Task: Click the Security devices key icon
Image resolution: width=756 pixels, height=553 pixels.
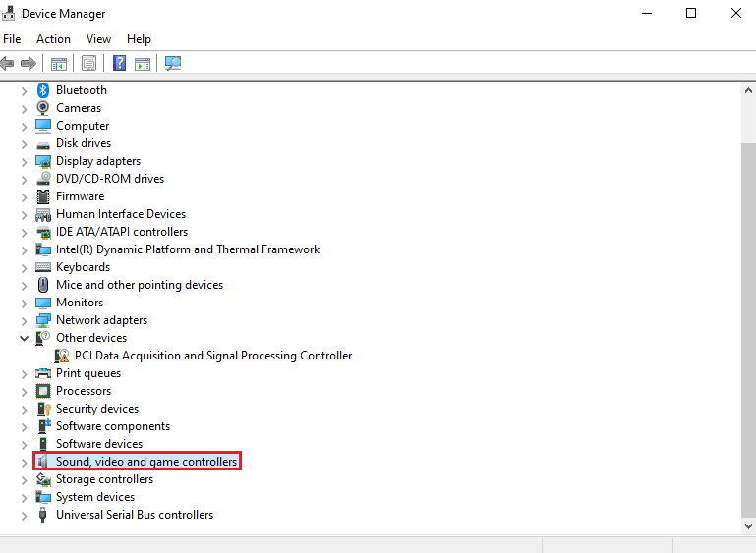Action: point(44,409)
